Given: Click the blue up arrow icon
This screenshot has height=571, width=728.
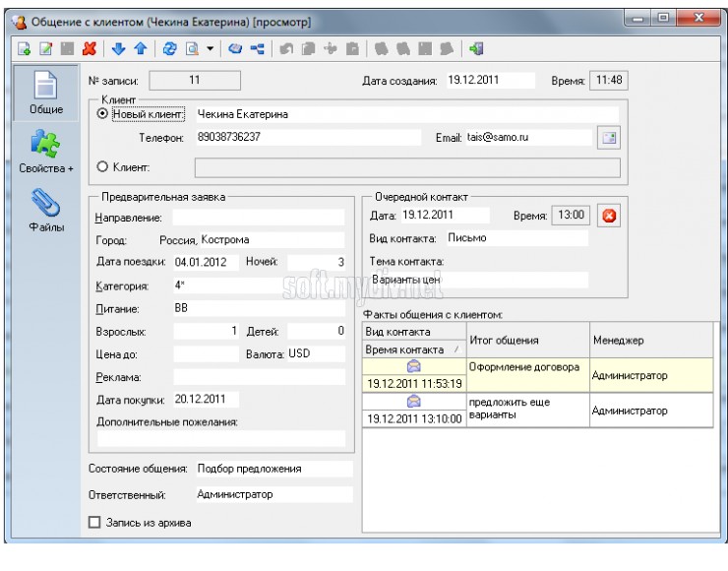Looking at the screenshot, I should [x=141, y=49].
